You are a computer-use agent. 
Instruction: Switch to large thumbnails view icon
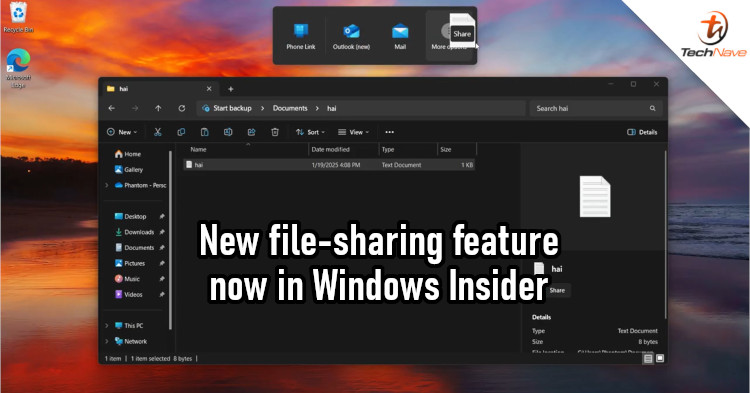coord(660,358)
